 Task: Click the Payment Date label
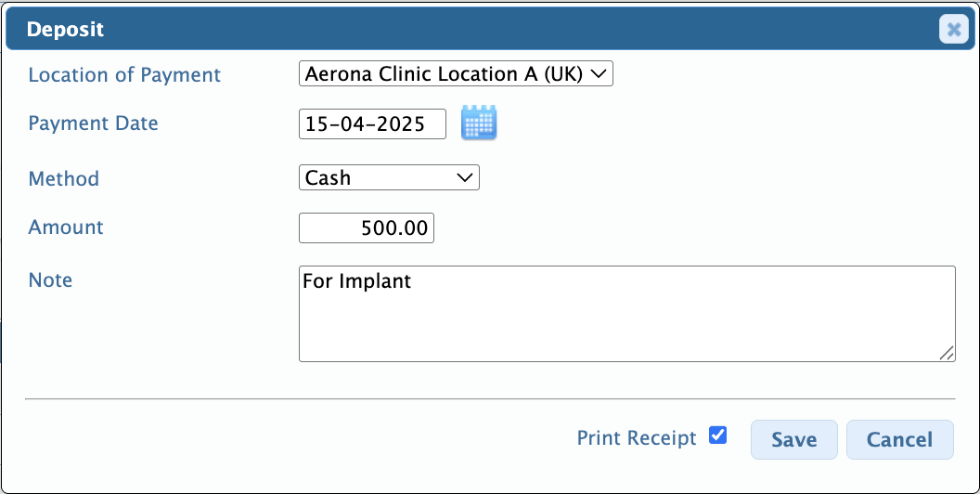(x=93, y=123)
